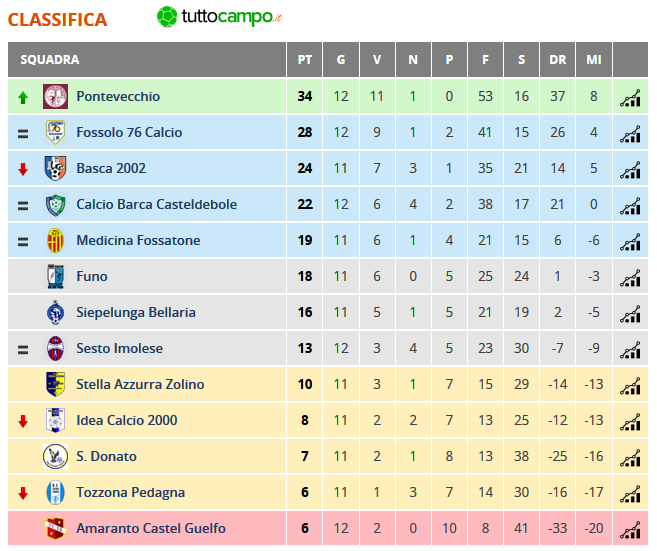Click the red down arrow beside Tozzona Pedagna
This screenshot has width=657, height=551.
click(x=23, y=493)
